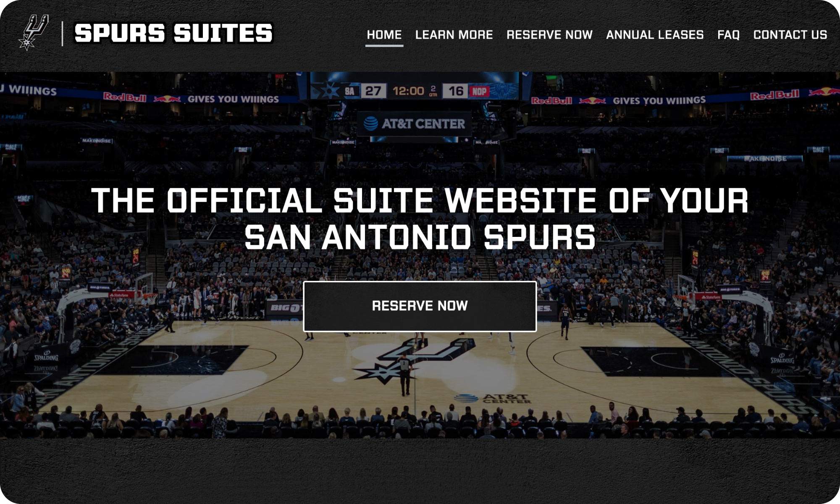Click the Spurs spur logo icon
The width and height of the screenshot is (840, 504).
34,33
